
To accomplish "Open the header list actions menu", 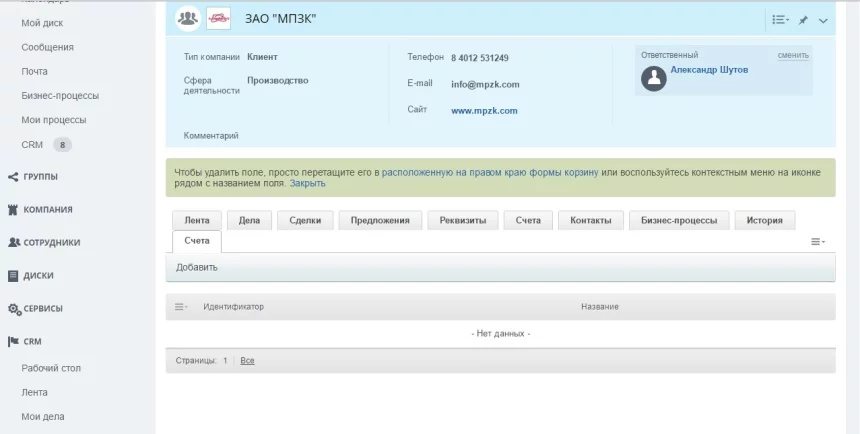I will click(780, 20).
